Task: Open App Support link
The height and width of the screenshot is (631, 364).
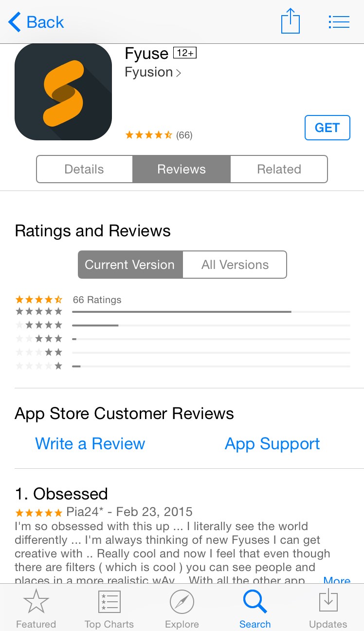Action: click(273, 444)
